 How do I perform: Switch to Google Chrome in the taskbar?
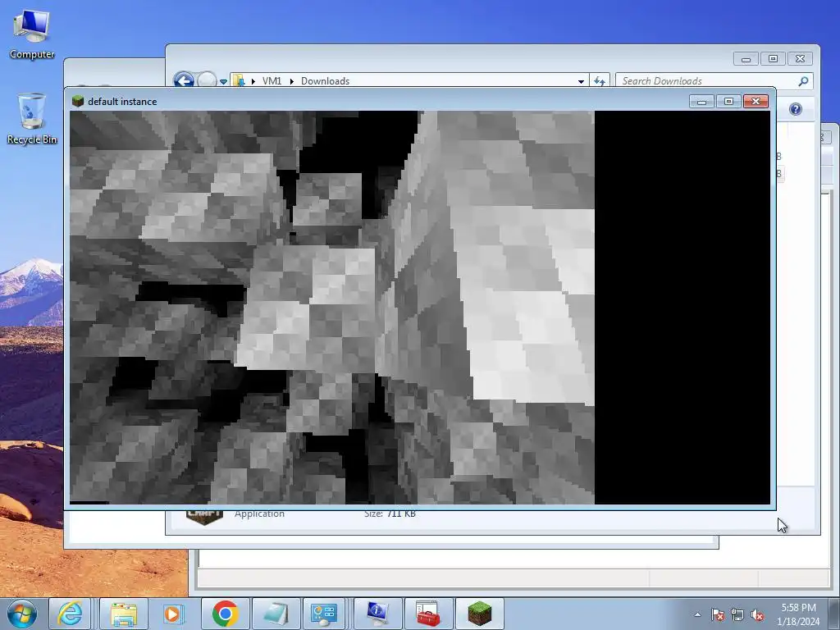click(225, 614)
